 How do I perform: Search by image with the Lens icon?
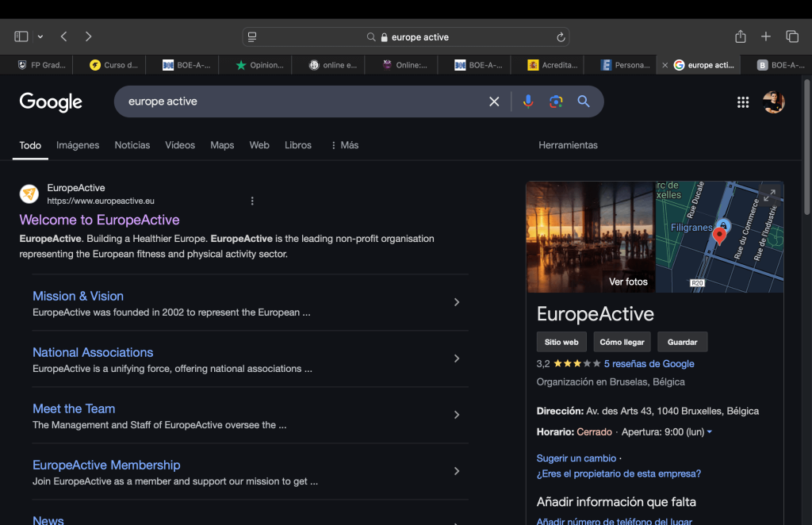(x=556, y=102)
